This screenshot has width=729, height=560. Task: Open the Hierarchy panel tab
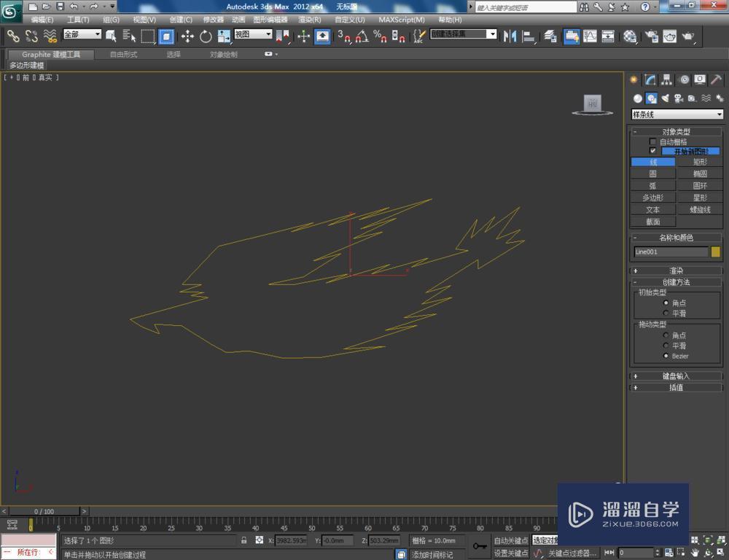667,80
